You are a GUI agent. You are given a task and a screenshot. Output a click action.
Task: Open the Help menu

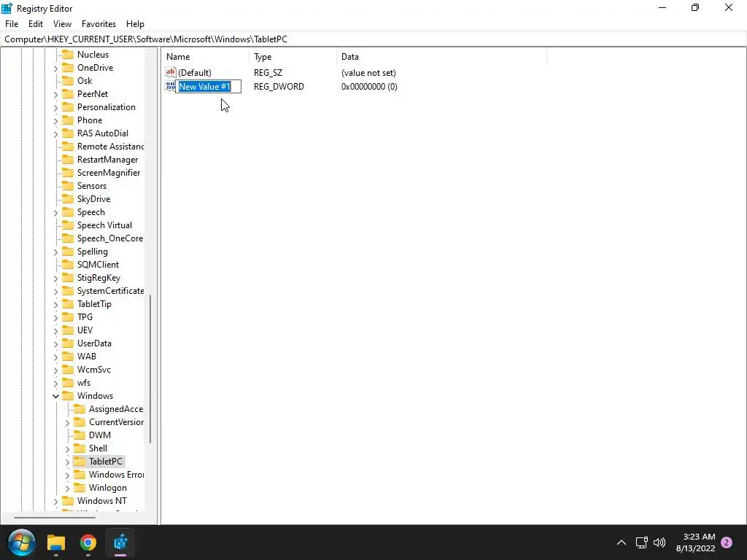(x=135, y=24)
